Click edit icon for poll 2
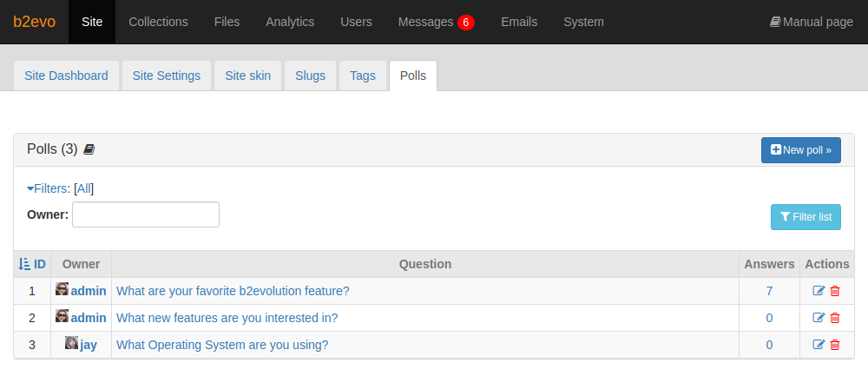The height and width of the screenshot is (376, 868). (x=819, y=318)
